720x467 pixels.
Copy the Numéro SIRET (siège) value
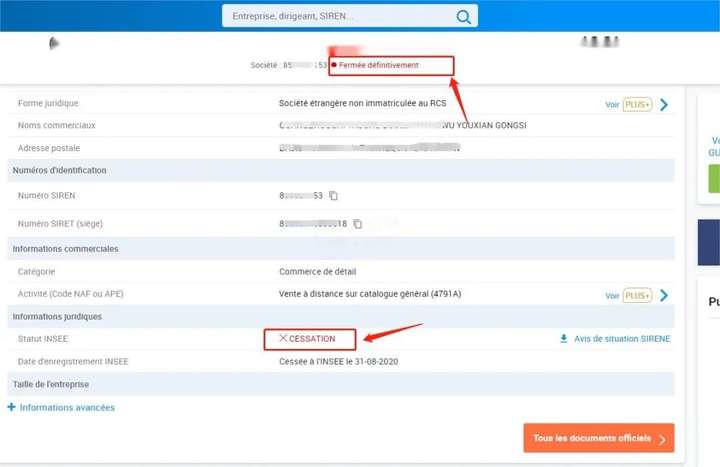tap(357, 224)
